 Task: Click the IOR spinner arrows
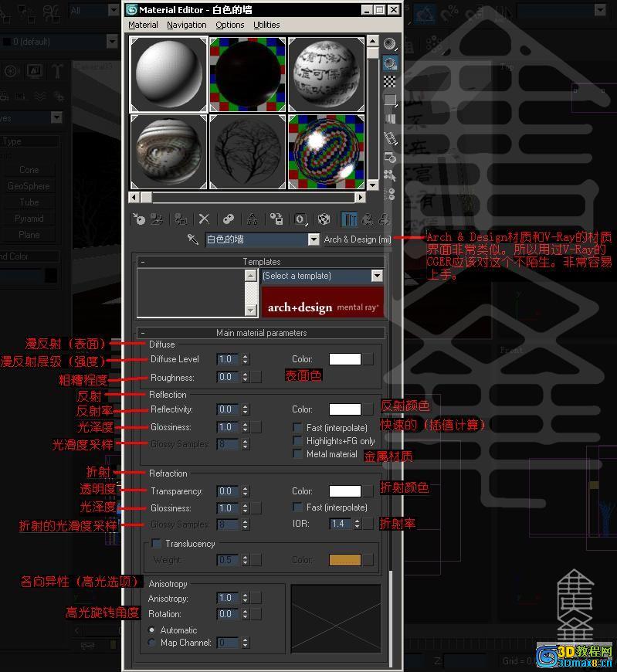coord(358,523)
